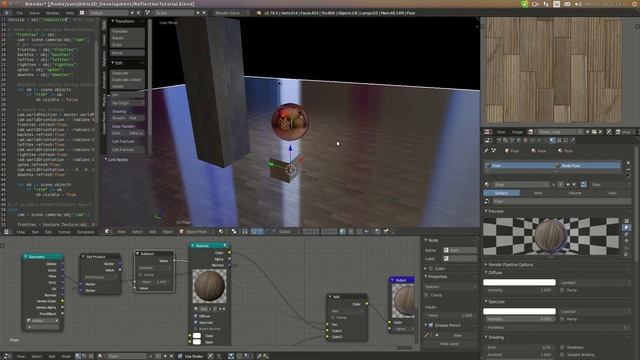Select the material node tree type icon
Viewport: 640px width, 360px height.
(x=78, y=356)
